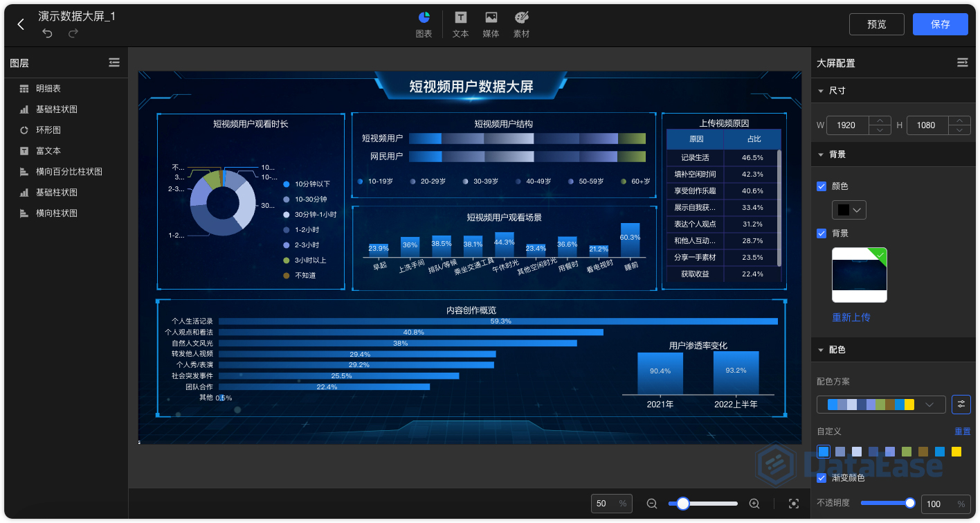Select the 环形图 layer icon
The image size is (980, 523).
click(24, 130)
